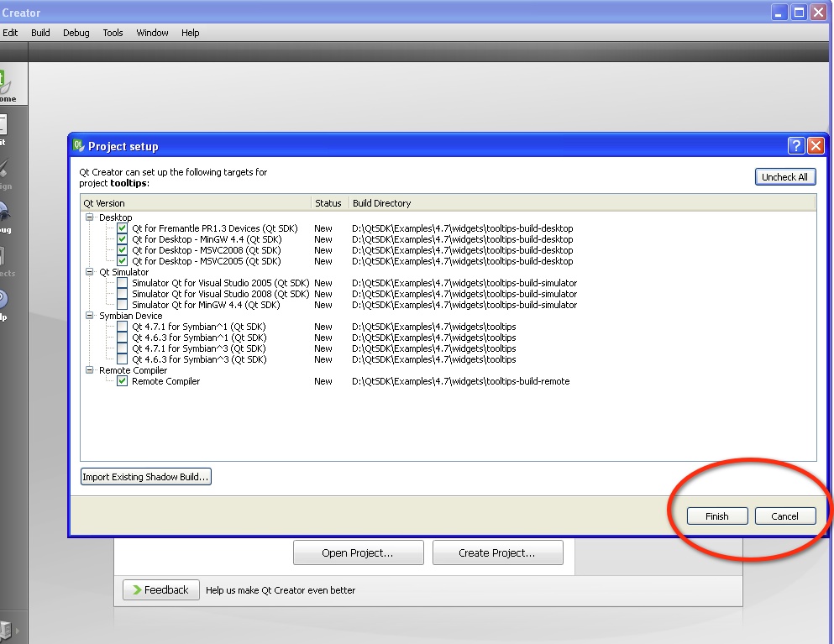
Task: Enable Simulator Qt for MinGW 4.4 target
Action: pos(123,305)
